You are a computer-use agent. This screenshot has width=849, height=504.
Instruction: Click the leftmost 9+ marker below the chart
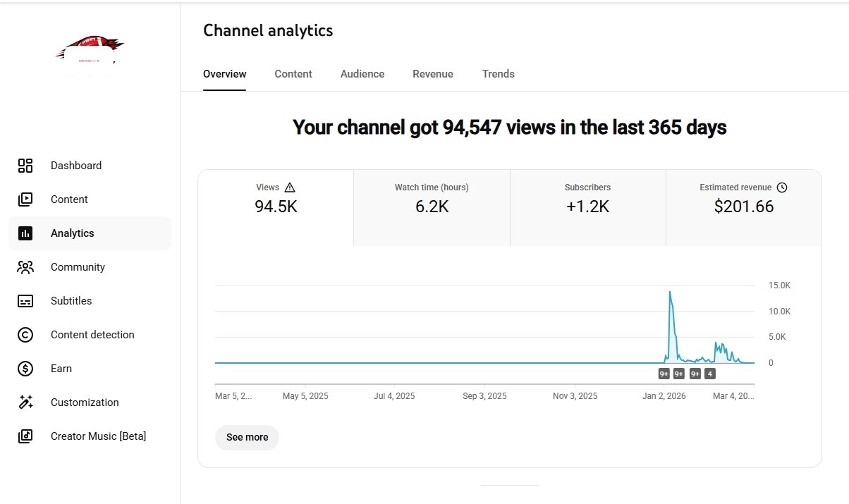click(x=664, y=374)
